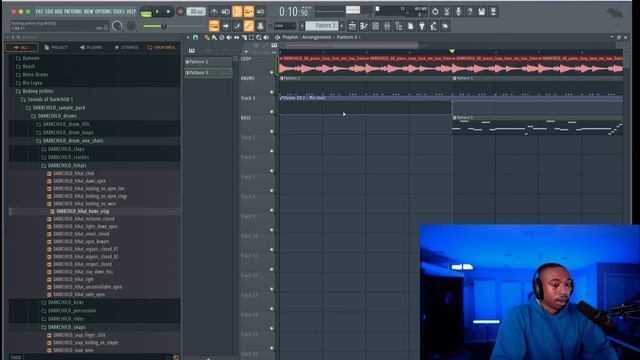Viewport: 640px width, 360px height.
Task: Select the Slip tool in Playlist toolbar
Action: pyautogui.click(x=236, y=38)
